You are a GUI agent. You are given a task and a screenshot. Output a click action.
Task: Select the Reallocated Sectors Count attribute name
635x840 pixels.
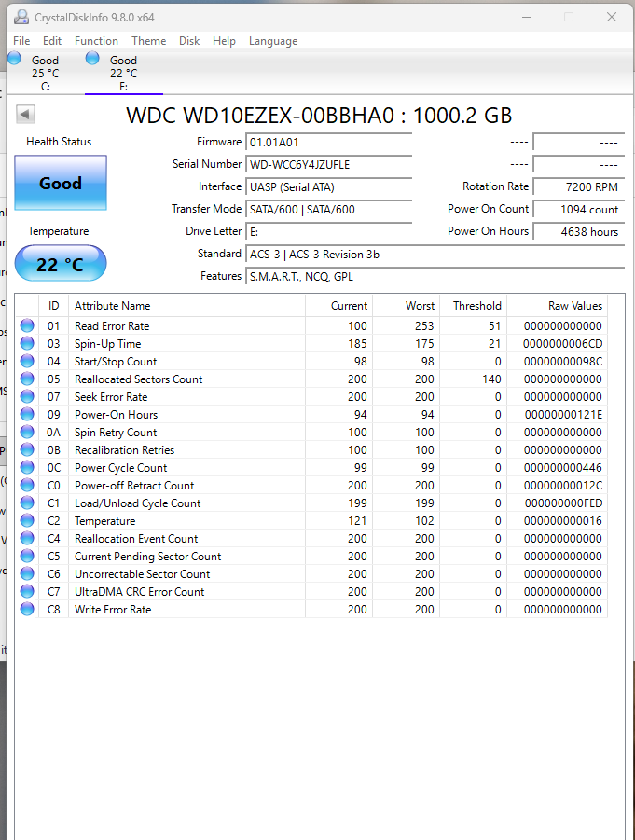[138, 379]
